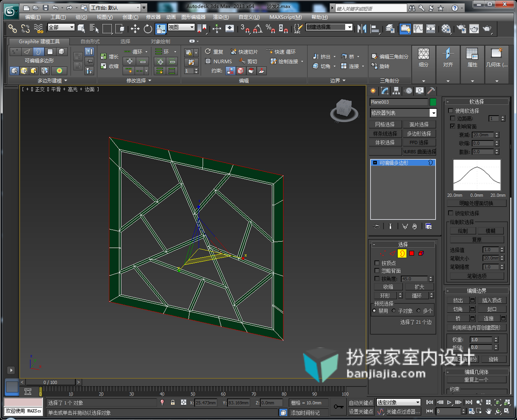The height and width of the screenshot is (420, 517).
Task: Select the Select and Rotate tool
Action: pyautogui.click(x=148, y=29)
